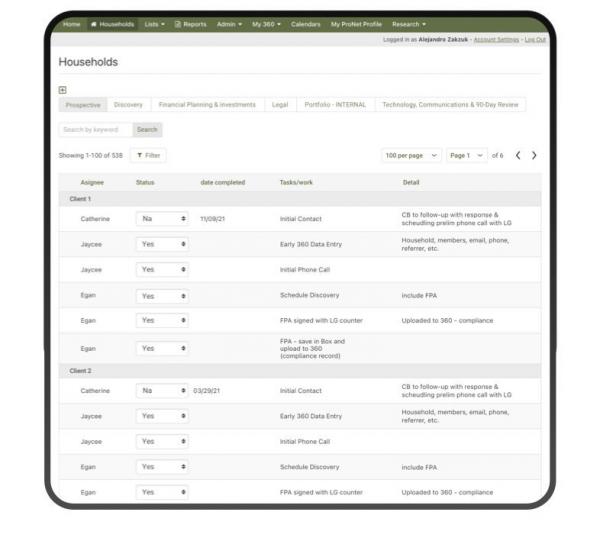This screenshot has width=600, height=541.
Task: Open status dropdown for Client 2 Schedule Discovery
Action: click(x=162, y=467)
